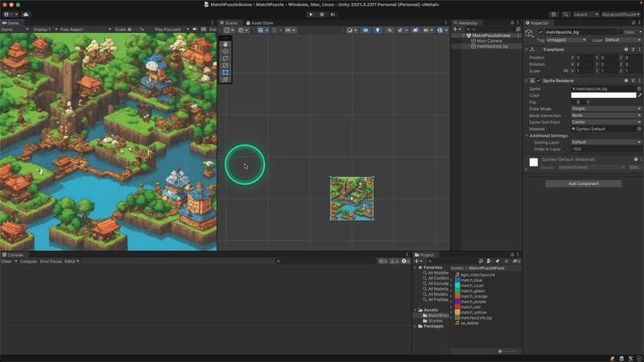Click Hierarchy add (+) button

(456, 30)
